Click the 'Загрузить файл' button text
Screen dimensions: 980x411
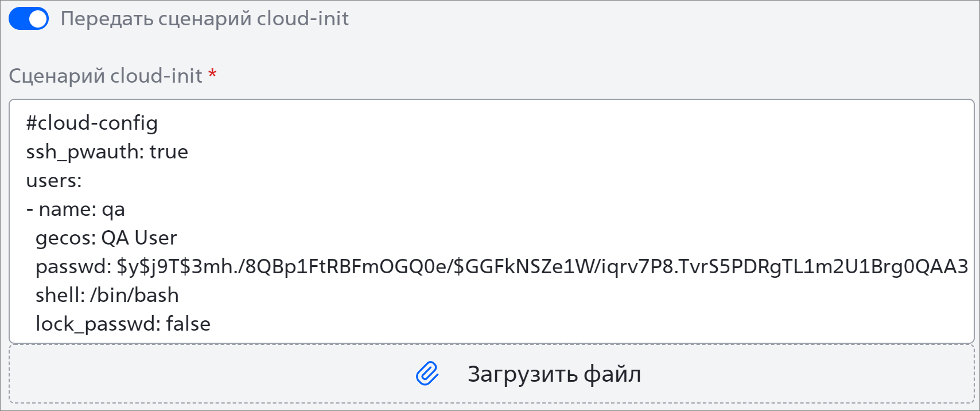tap(554, 374)
